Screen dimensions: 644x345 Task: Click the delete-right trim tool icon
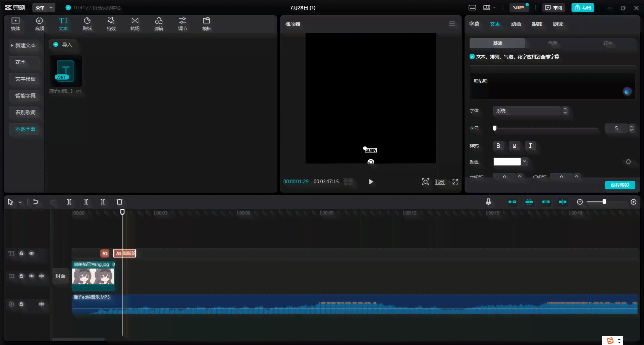pyautogui.click(x=103, y=202)
